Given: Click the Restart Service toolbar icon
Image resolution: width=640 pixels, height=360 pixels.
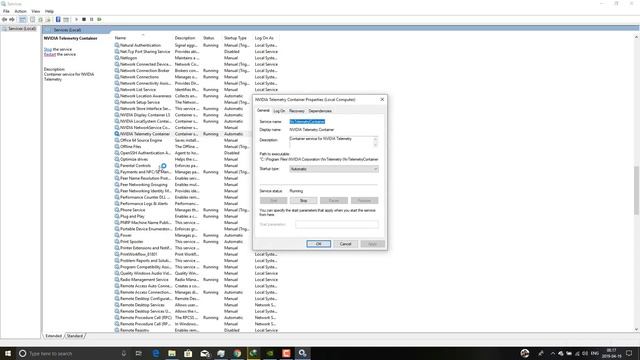Looking at the screenshot, I should (x=99, y=20).
